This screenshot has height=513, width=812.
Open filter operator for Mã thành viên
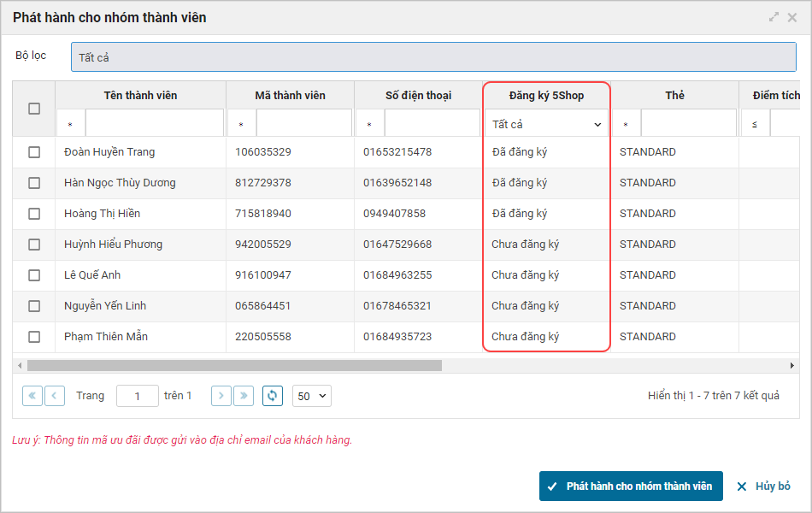click(241, 124)
